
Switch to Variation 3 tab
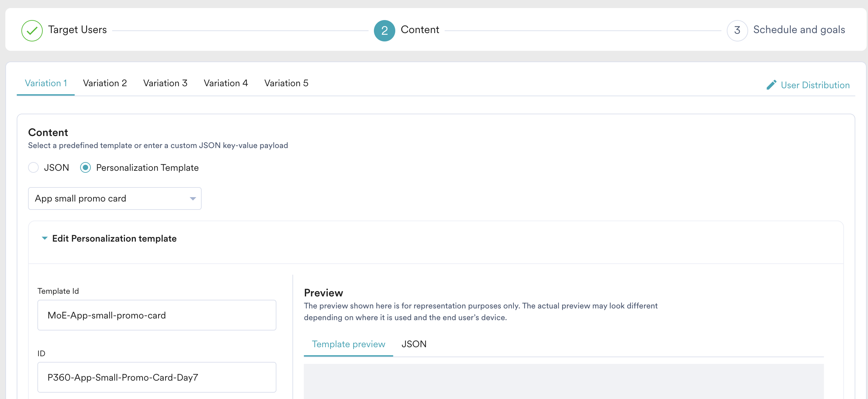click(165, 83)
